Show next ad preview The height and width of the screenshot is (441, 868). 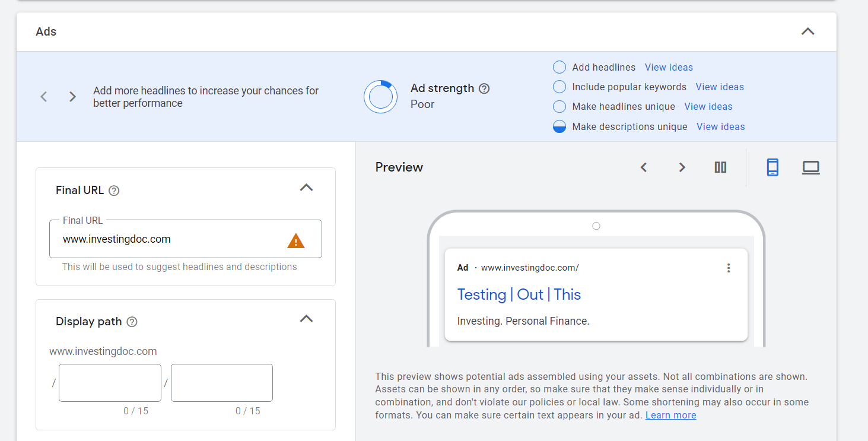(x=682, y=167)
